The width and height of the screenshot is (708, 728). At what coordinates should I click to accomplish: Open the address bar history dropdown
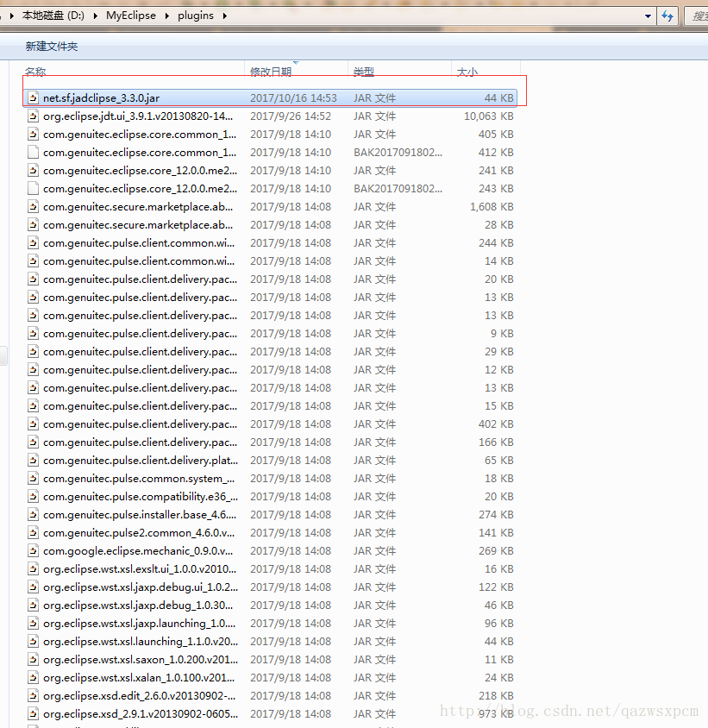click(648, 16)
